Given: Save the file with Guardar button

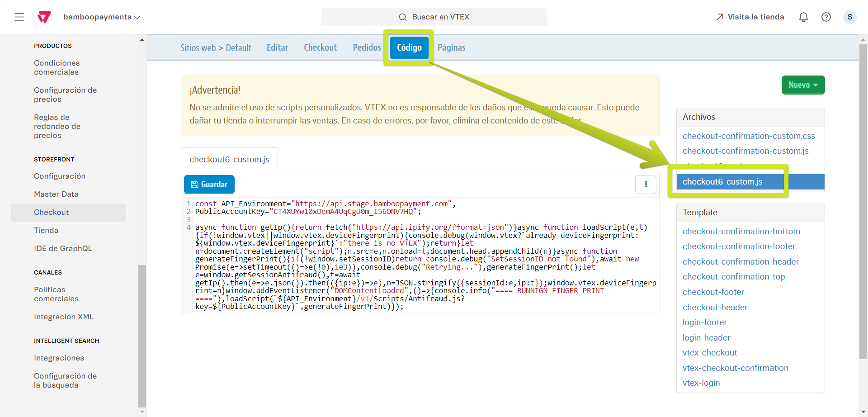Looking at the screenshot, I should (x=209, y=185).
